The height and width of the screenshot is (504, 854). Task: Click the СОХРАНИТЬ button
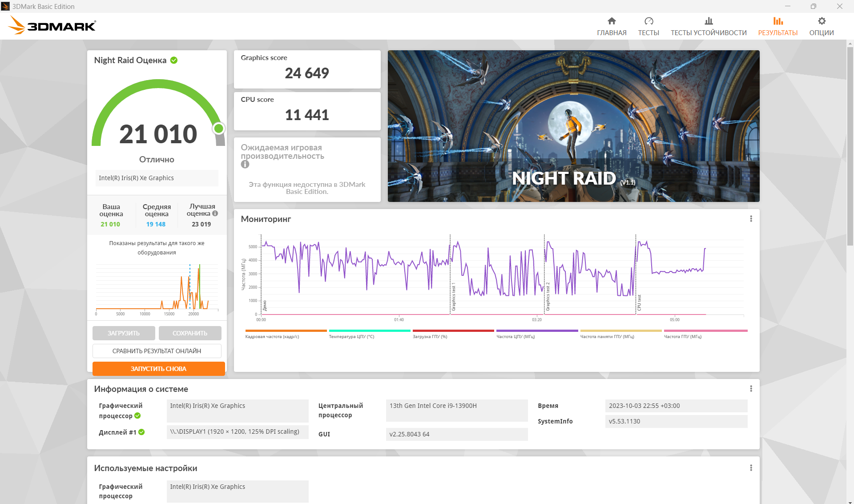190,333
